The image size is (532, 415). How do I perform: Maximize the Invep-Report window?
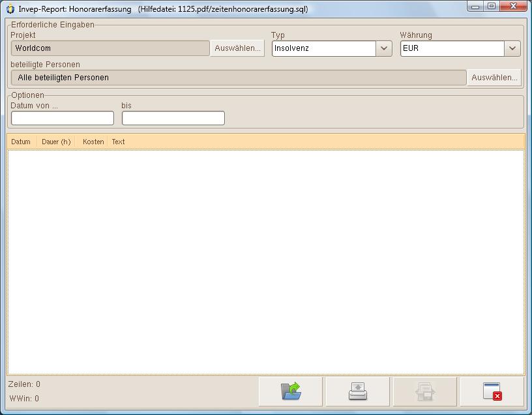click(492, 7)
